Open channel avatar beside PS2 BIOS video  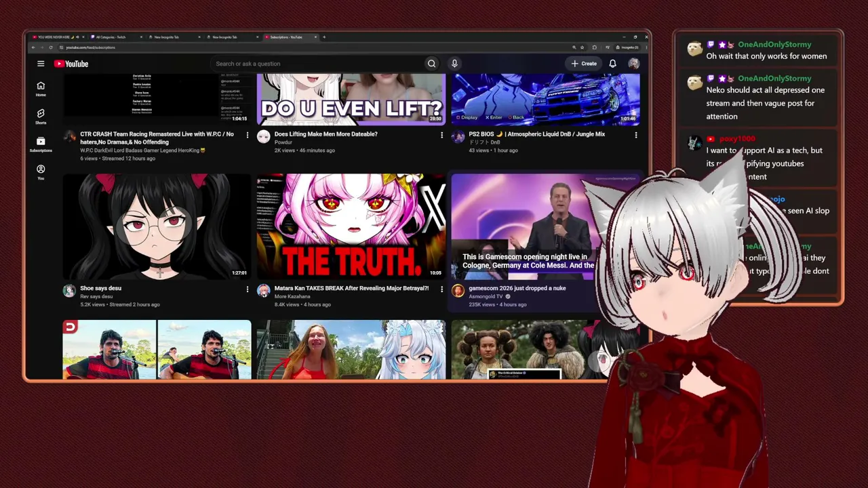(x=458, y=137)
